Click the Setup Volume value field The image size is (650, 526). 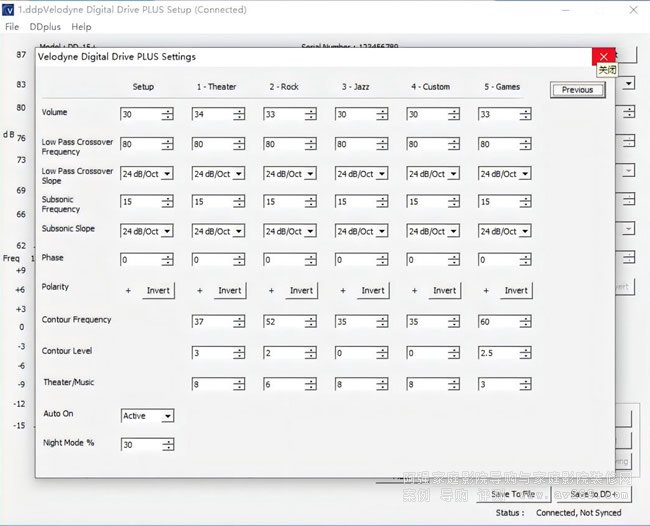click(140, 115)
